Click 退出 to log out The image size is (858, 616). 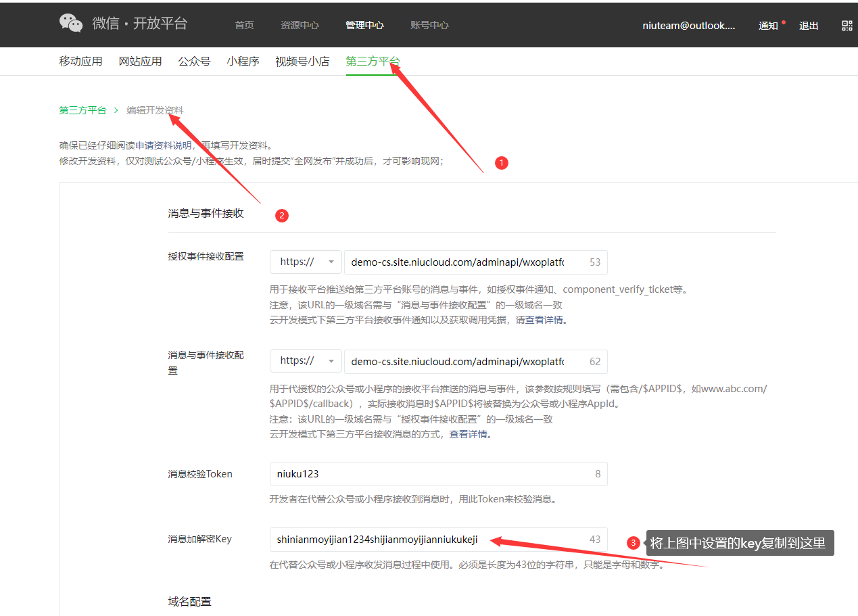[809, 26]
